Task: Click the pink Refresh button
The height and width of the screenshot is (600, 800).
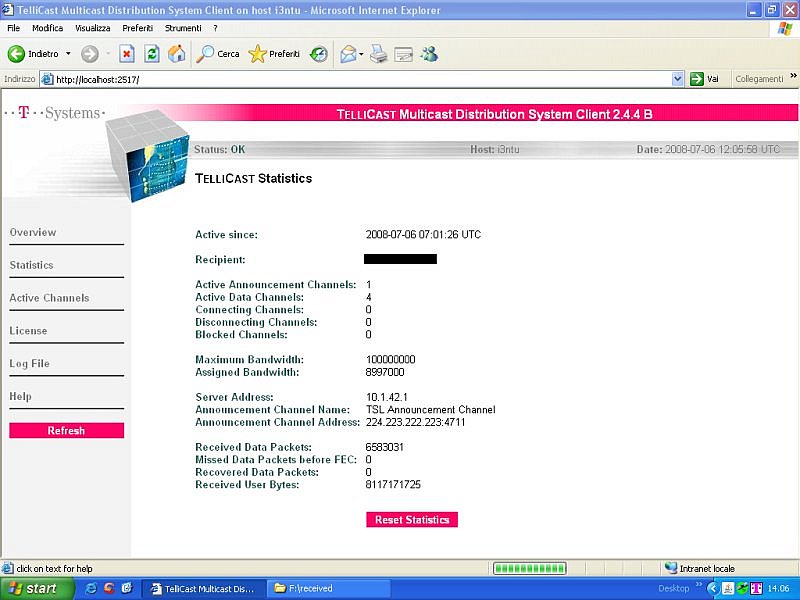Action: tap(66, 430)
